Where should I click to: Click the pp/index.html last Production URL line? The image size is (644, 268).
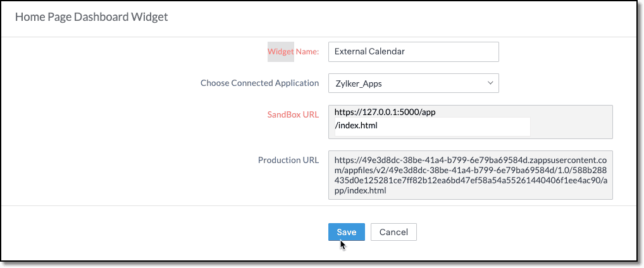click(x=361, y=190)
